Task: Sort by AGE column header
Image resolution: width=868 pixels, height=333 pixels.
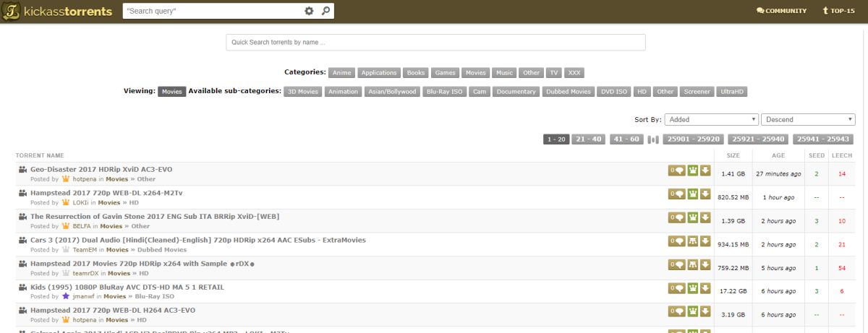Action: tap(778, 155)
